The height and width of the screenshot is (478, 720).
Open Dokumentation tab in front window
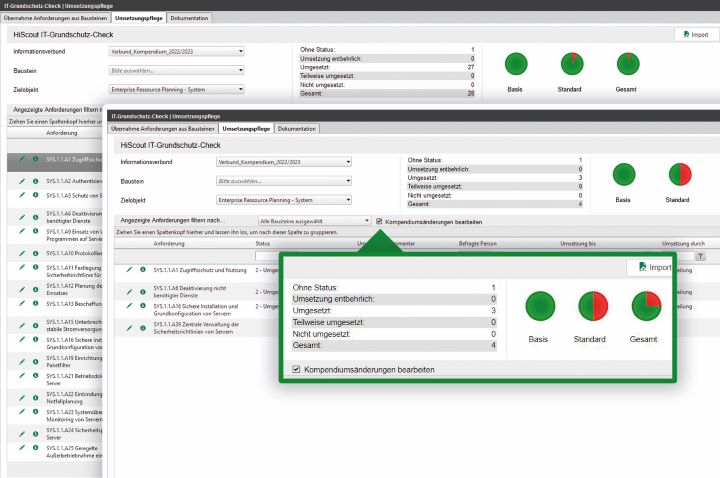(297, 129)
